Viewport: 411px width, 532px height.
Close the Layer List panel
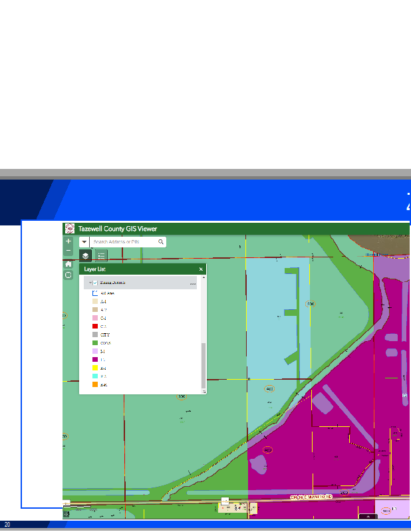click(201, 269)
